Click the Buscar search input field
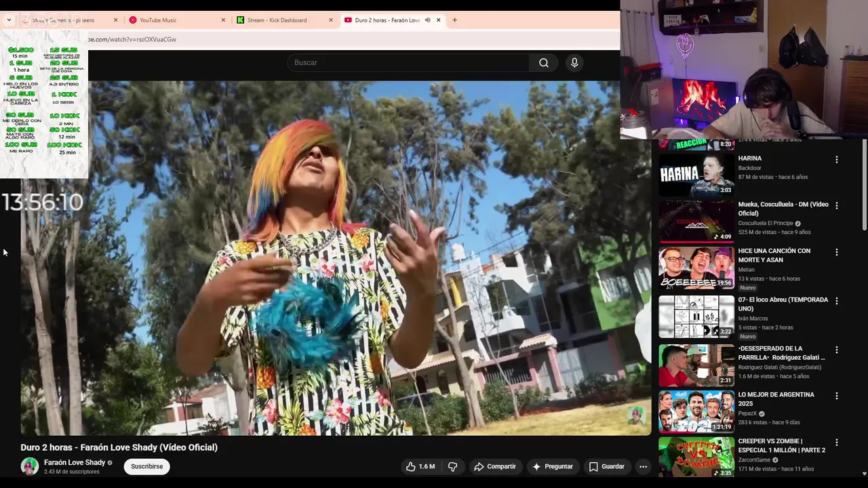The image size is (868, 488). pos(408,62)
